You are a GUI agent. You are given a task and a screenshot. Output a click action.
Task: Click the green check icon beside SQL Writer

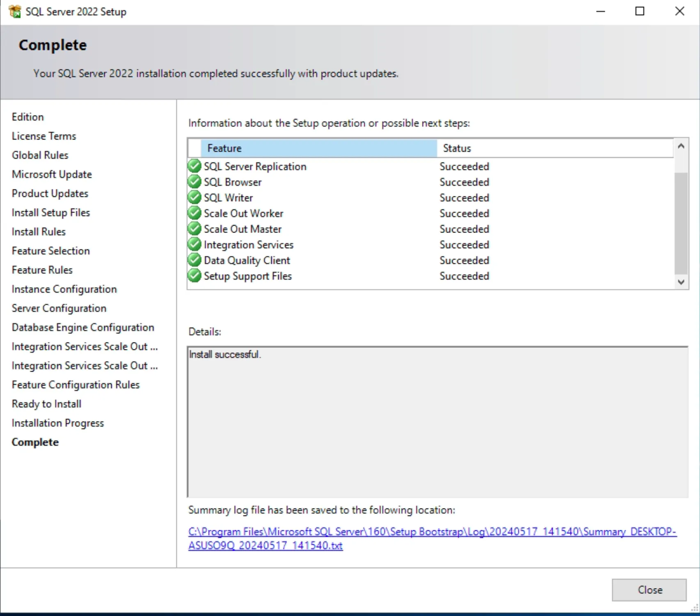coord(194,197)
